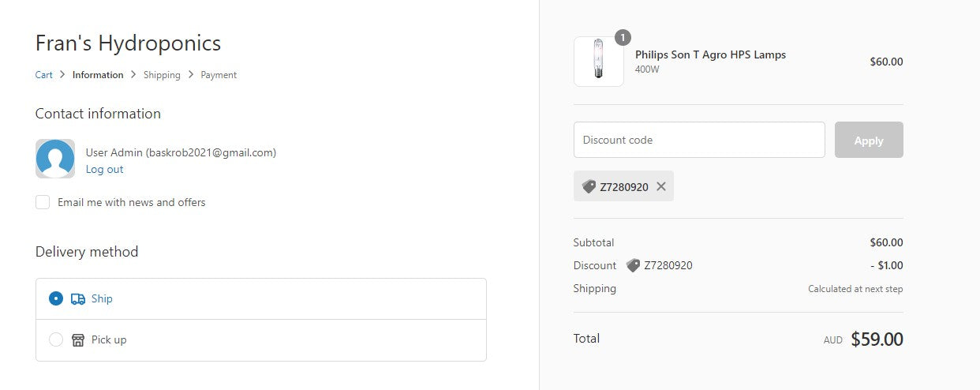
Task: Click the Fran's Hydroponics store title
Action: click(x=128, y=43)
